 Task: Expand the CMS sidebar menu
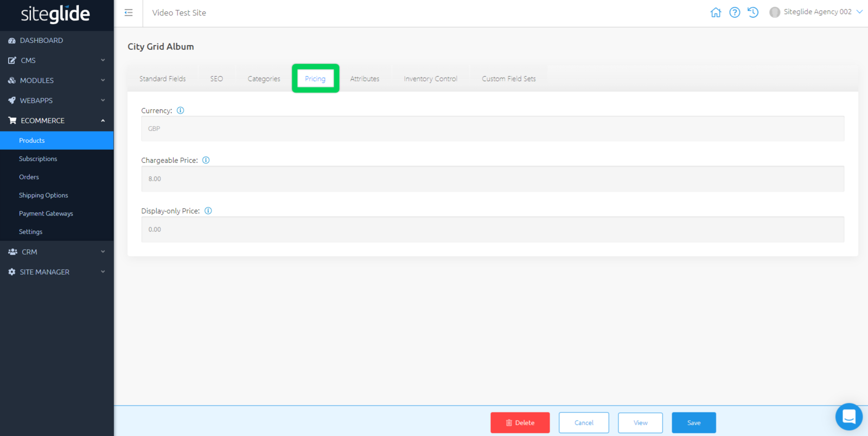[x=56, y=60]
